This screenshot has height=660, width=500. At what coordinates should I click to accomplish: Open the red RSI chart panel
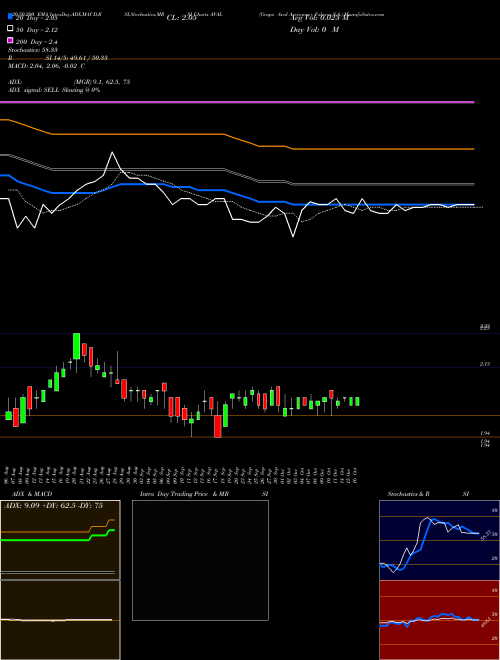coord(439,620)
